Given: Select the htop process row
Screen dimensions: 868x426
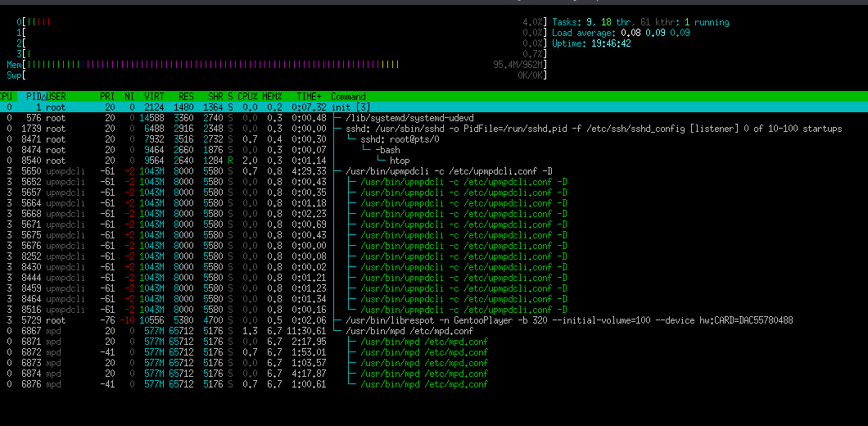Looking at the screenshot, I should (x=400, y=161).
